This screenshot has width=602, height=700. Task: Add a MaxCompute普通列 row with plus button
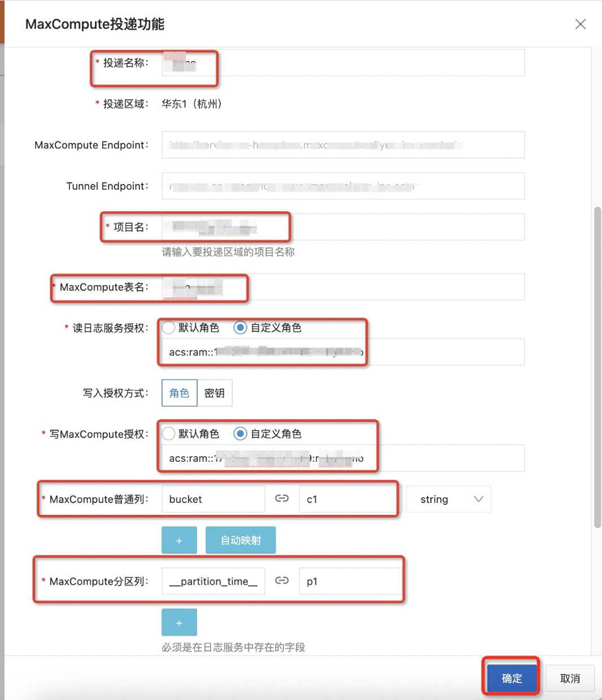click(x=179, y=540)
